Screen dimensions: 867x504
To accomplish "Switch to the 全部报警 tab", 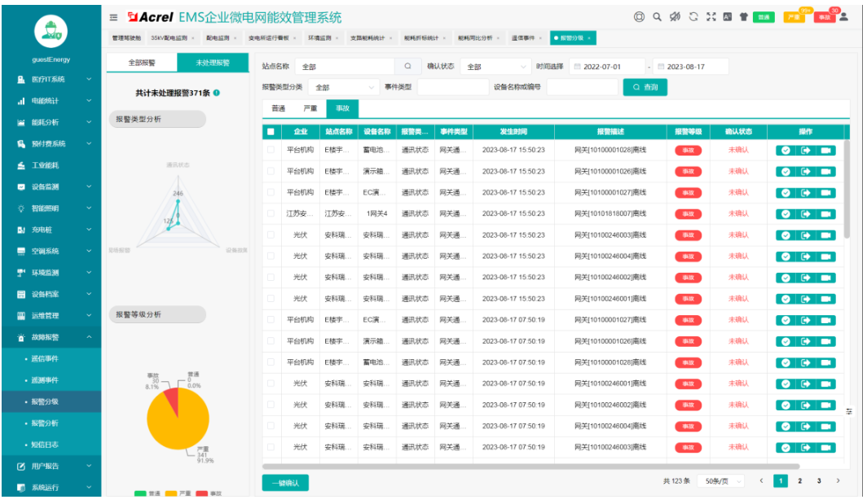I will tap(142, 63).
